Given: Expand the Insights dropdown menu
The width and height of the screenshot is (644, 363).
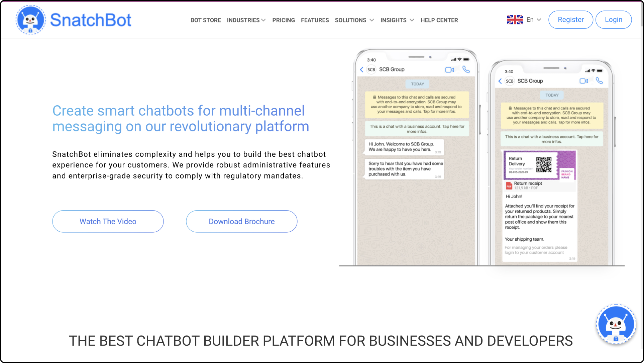Looking at the screenshot, I should 397,20.
